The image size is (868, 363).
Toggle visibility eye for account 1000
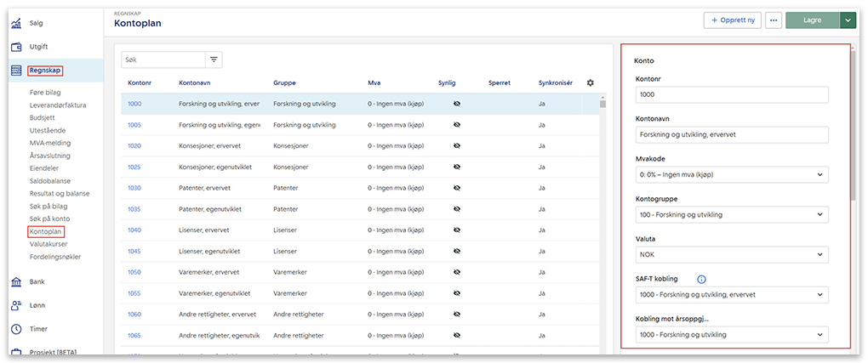click(x=456, y=104)
